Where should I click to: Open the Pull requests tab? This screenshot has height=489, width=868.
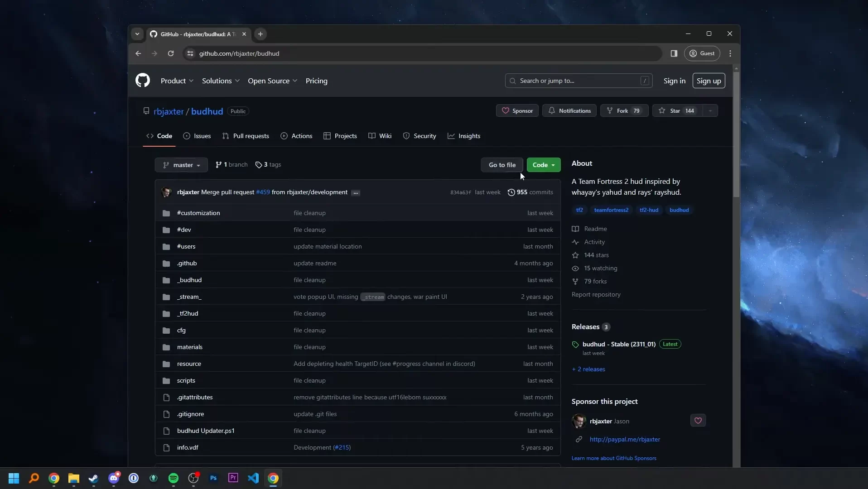(x=246, y=136)
